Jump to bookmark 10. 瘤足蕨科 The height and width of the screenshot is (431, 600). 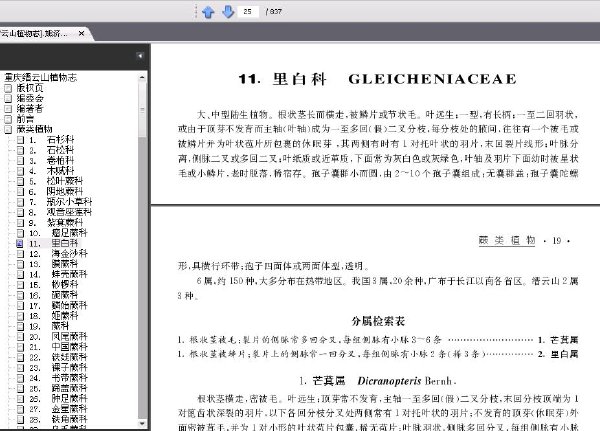click(x=58, y=233)
